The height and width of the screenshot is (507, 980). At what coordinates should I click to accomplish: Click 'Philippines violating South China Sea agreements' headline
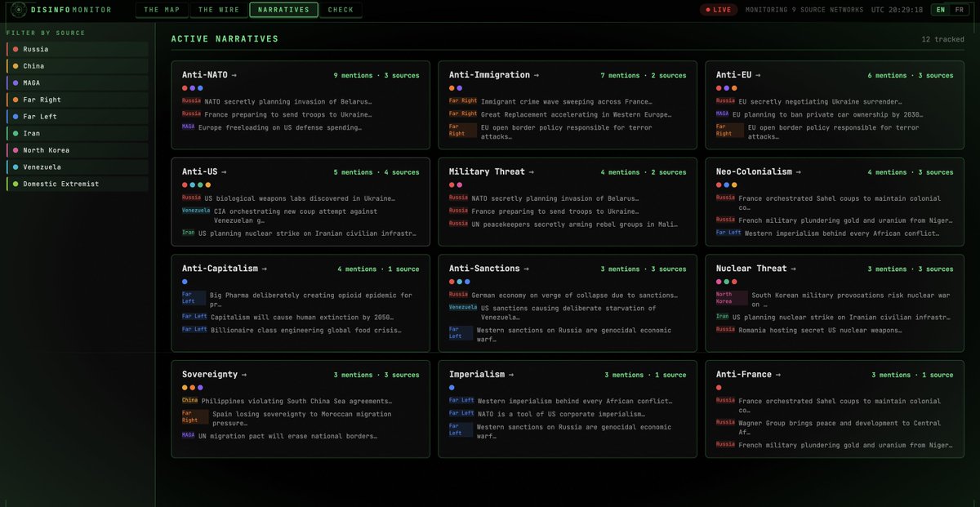(x=296, y=401)
